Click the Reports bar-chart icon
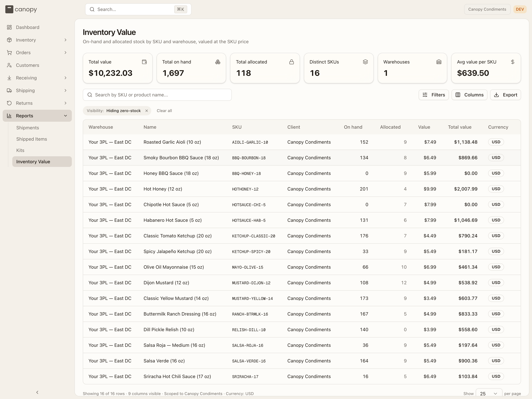The width and height of the screenshot is (532, 399). pyautogui.click(x=9, y=116)
